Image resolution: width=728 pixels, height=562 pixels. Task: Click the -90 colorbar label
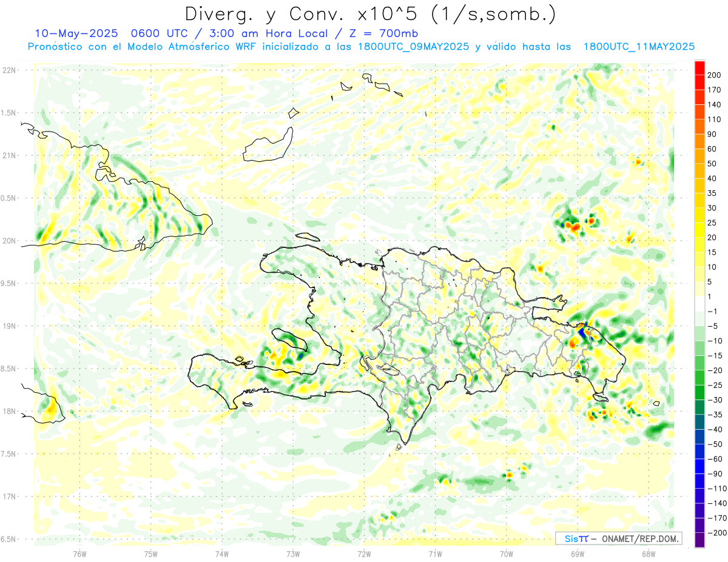pyautogui.click(x=715, y=473)
